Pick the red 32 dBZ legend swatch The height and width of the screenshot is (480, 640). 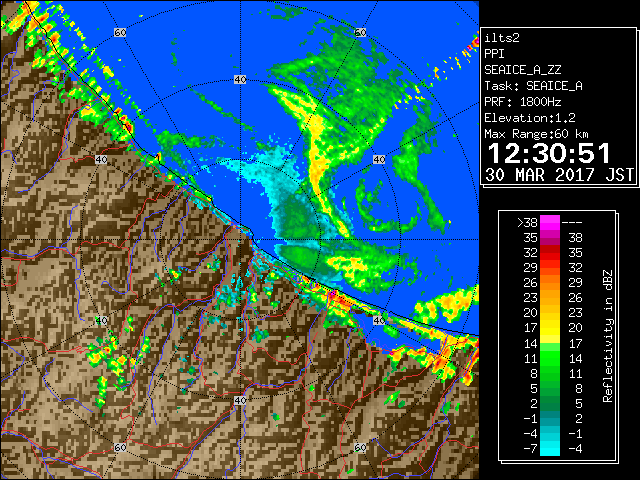coord(550,253)
